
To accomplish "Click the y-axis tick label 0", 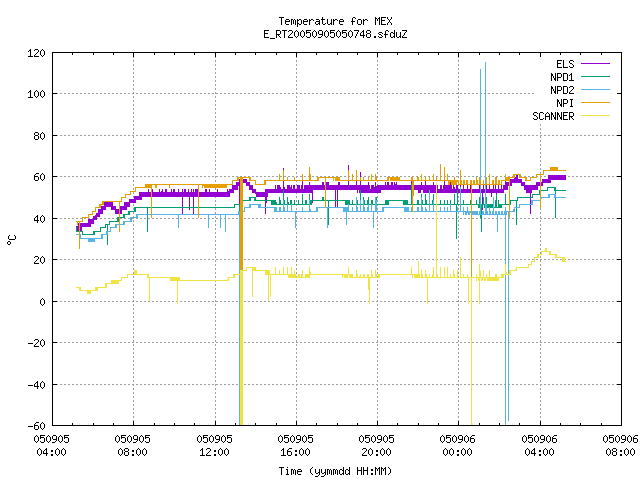I will tap(42, 302).
